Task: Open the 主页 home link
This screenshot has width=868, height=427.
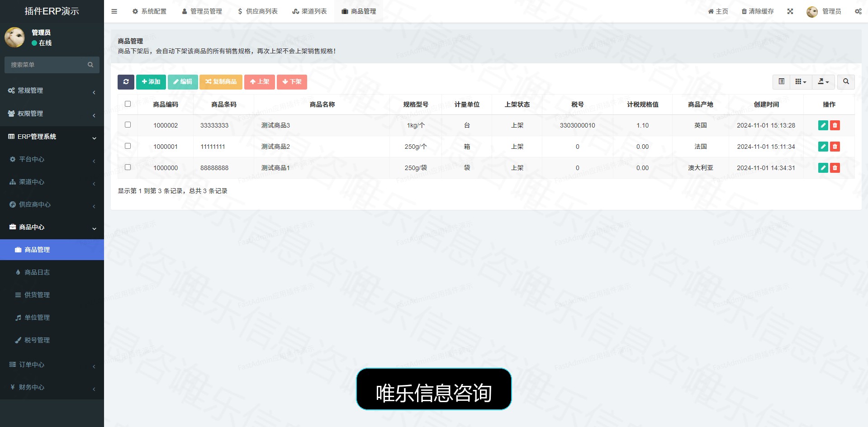Action: 718,11
